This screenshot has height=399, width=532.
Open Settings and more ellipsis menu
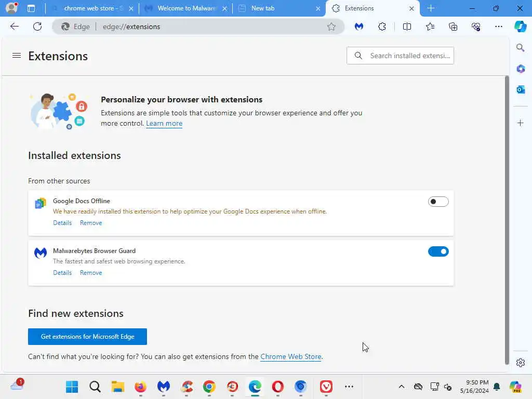pyautogui.click(x=498, y=26)
